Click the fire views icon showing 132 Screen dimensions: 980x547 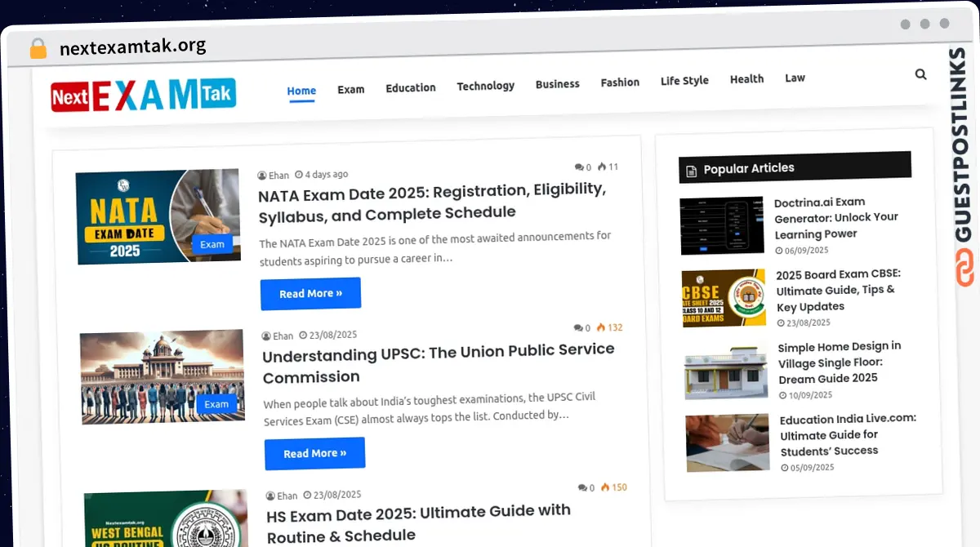pyautogui.click(x=602, y=327)
